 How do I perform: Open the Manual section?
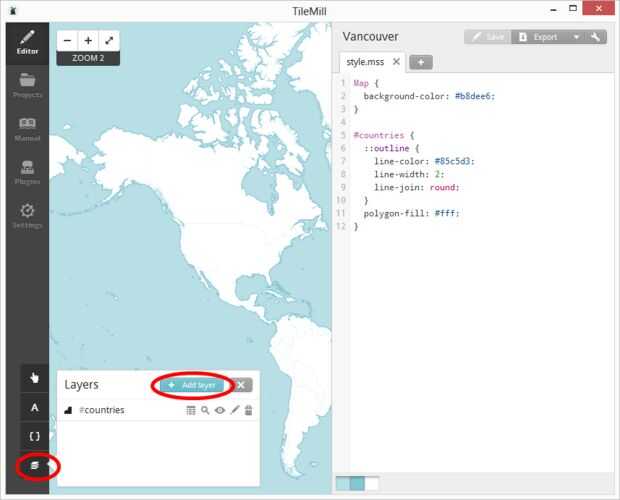pos(27,129)
